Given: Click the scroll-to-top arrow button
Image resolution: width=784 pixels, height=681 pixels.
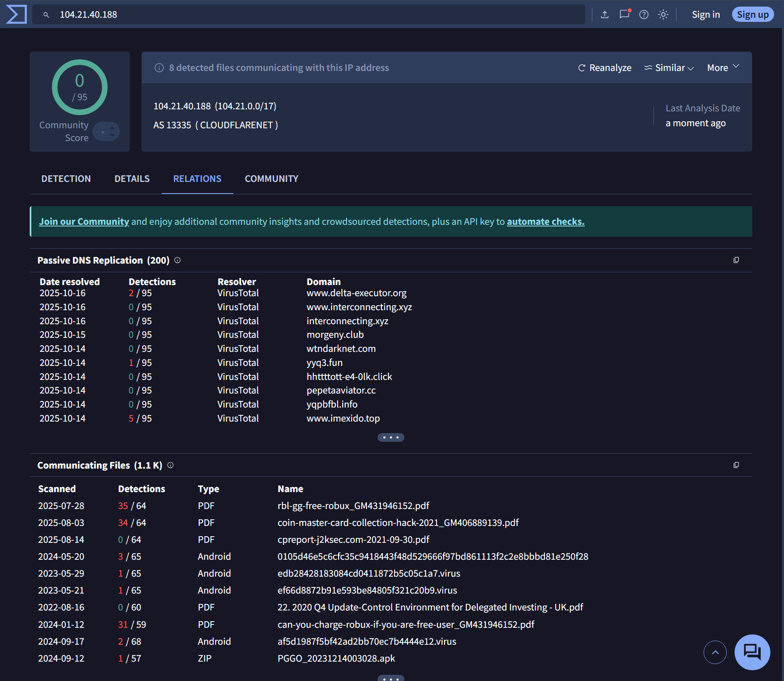Looking at the screenshot, I should tap(715, 652).
